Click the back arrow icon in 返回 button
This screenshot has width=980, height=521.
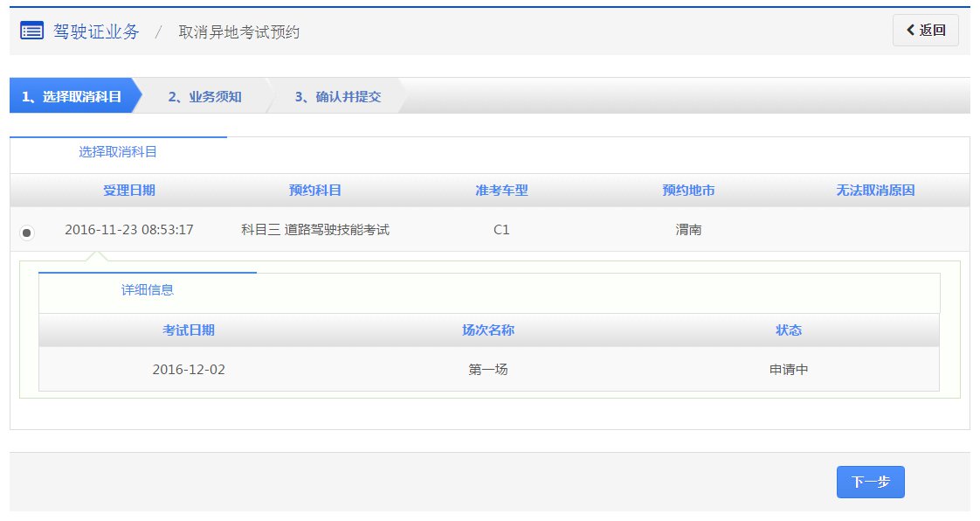911,30
